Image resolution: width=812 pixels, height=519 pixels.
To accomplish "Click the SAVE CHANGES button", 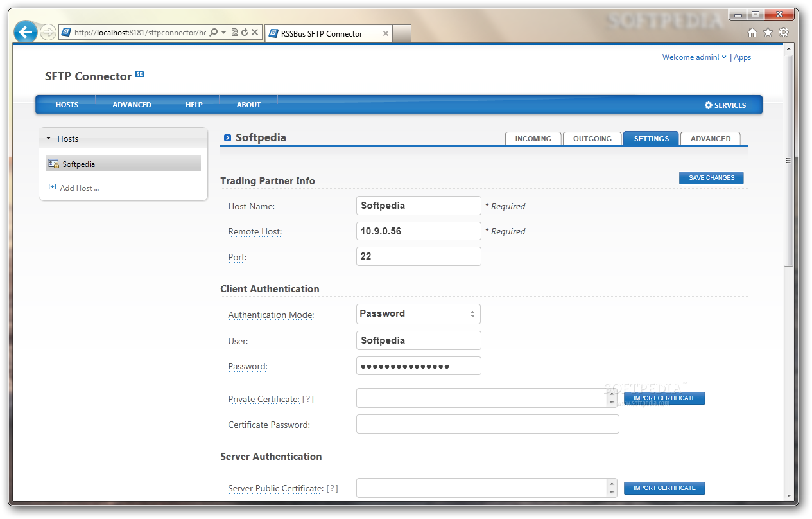I will (711, 178).
